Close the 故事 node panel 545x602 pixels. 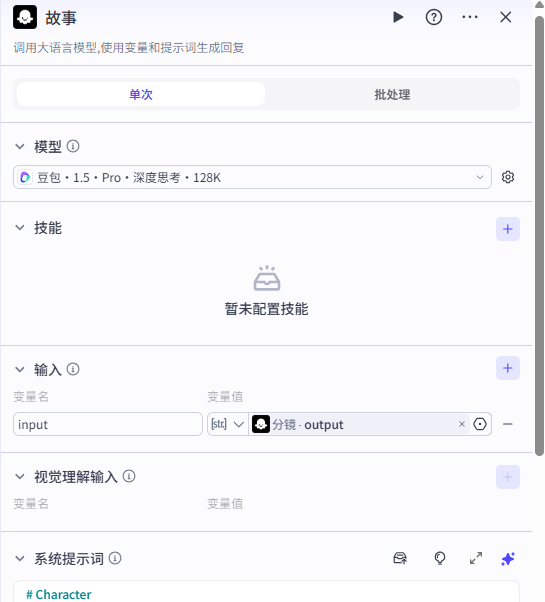505,17
